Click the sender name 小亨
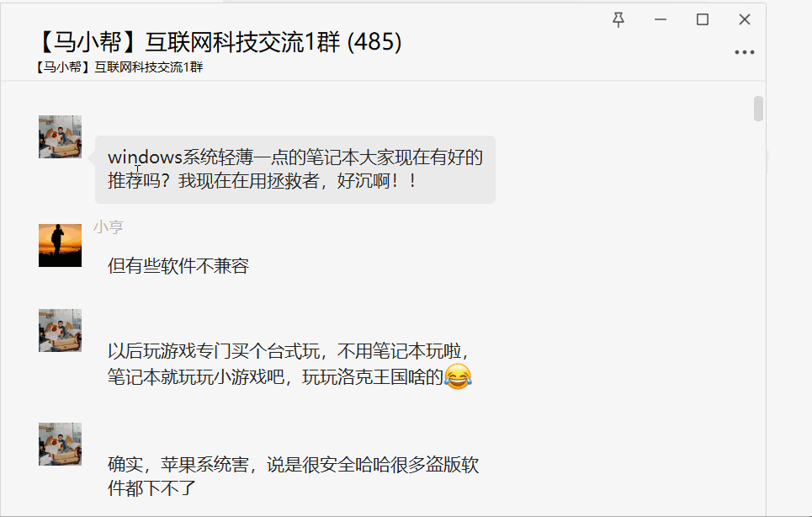This screenshot has height=517, width=812. click(x=109, y=227)
